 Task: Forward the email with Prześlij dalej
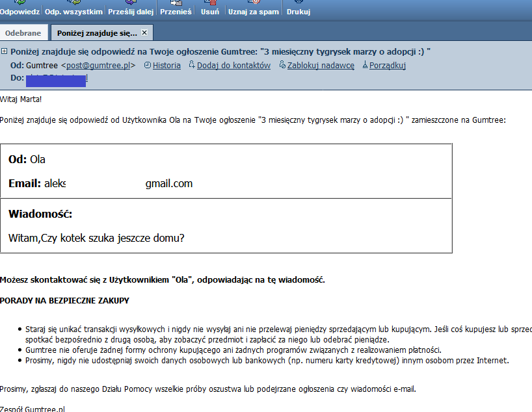[x=131, y=8]
